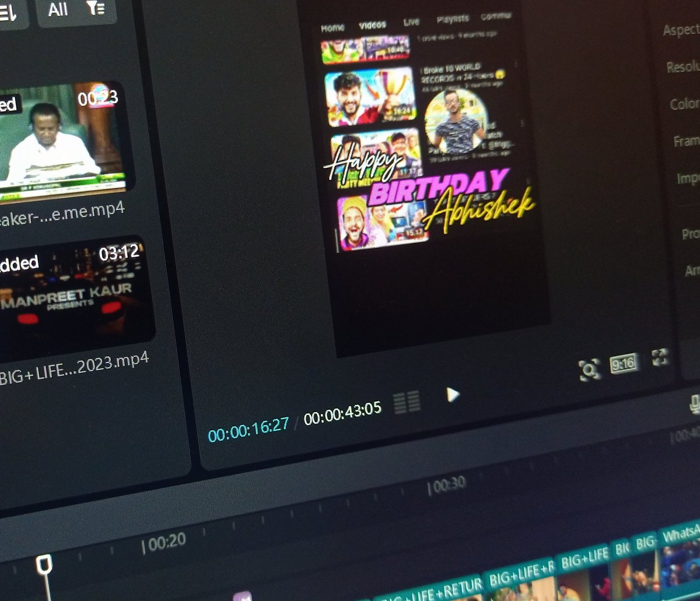Click the Aspect setting label

point(681,29)
